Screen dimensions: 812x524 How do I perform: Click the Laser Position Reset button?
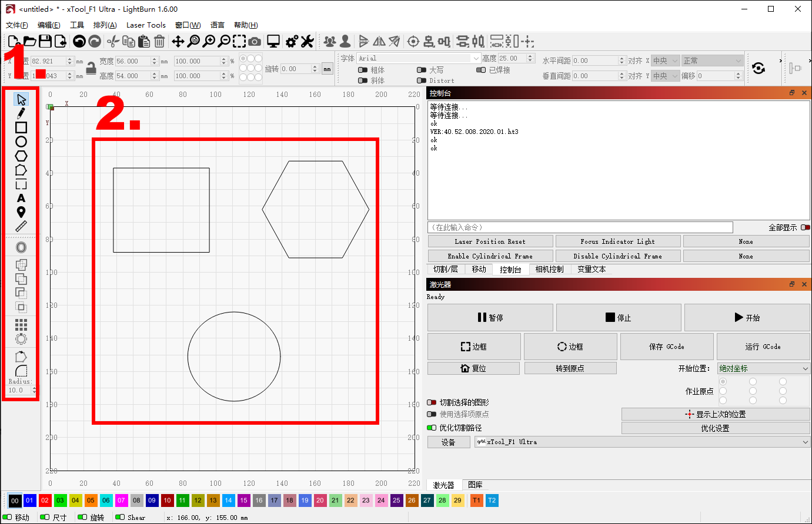490,241
